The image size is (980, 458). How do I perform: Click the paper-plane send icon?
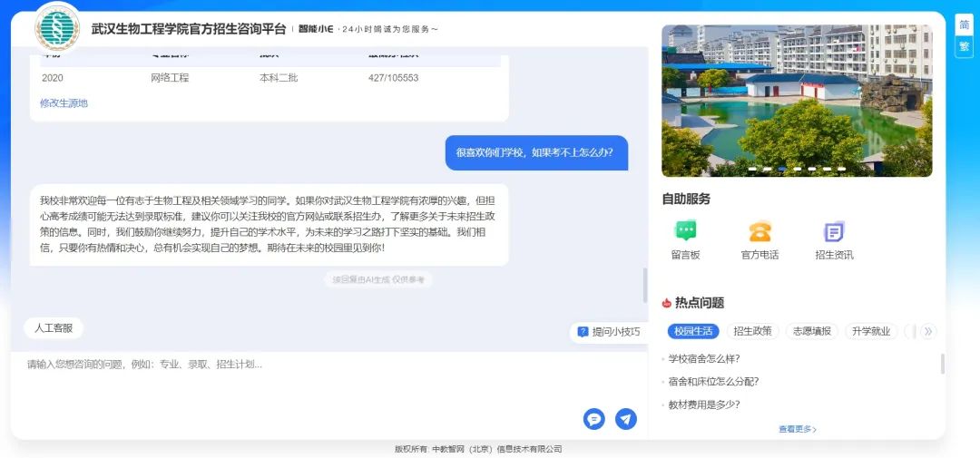[x=625, y=419]
